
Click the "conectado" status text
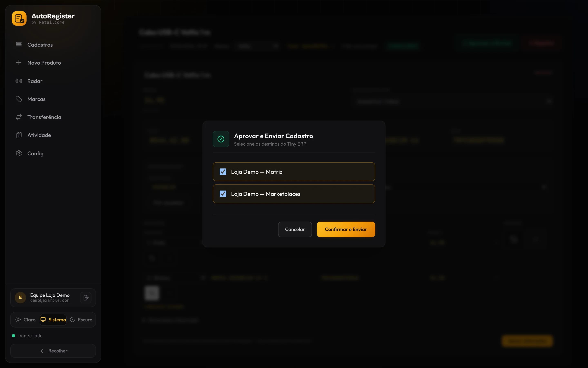click(30, 336)
